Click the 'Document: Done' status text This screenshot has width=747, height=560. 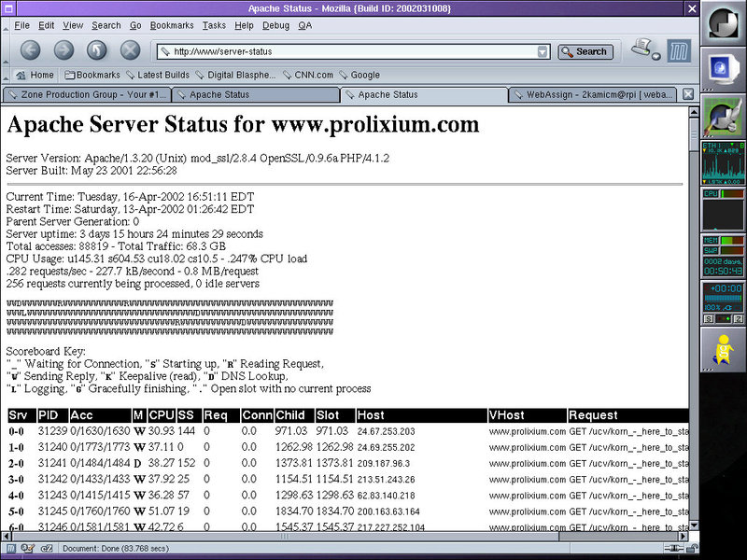click(x=116, y=549)
